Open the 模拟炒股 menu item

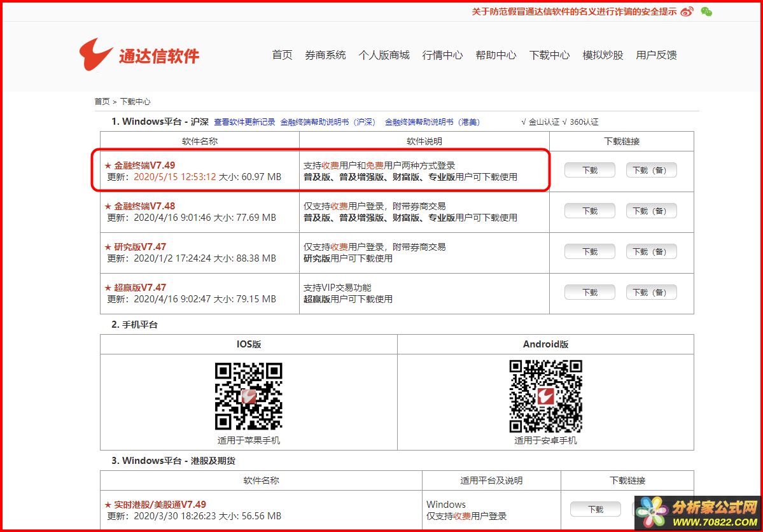pos(603,55)
